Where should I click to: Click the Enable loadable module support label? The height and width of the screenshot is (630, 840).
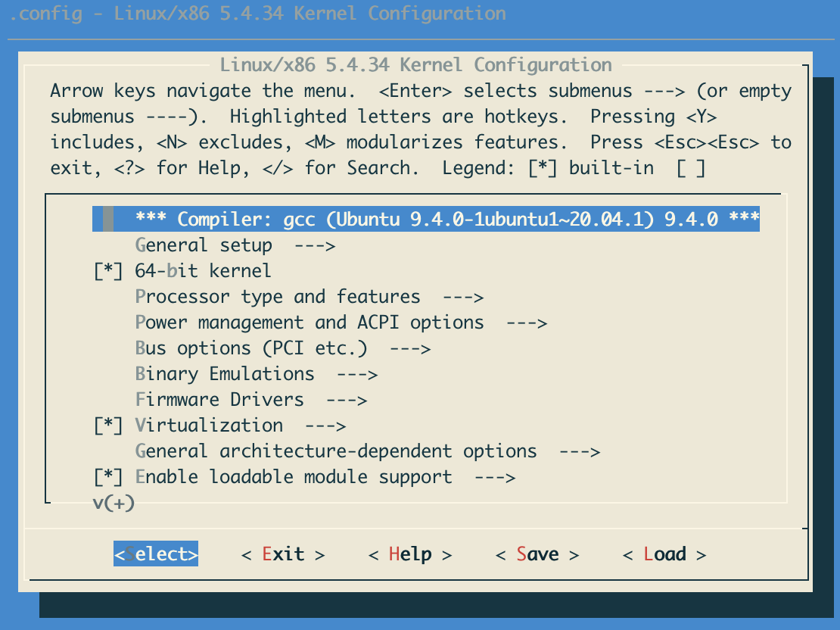point(294,477)
